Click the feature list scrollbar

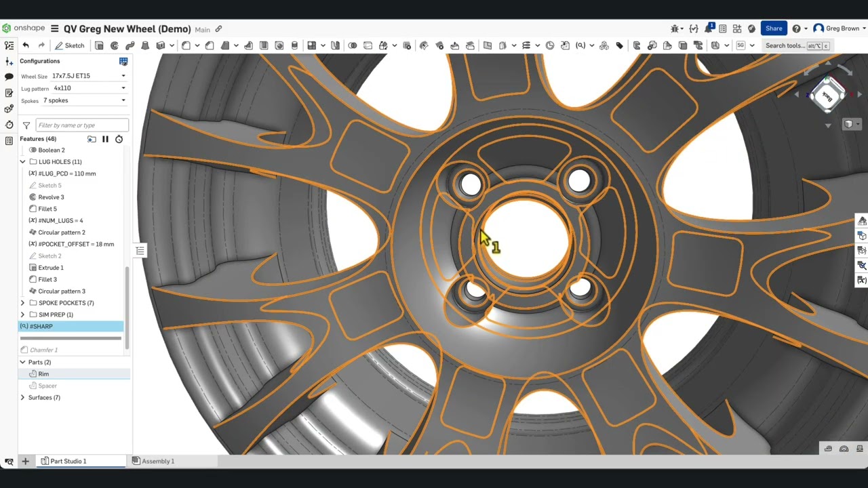click(127, 308)
